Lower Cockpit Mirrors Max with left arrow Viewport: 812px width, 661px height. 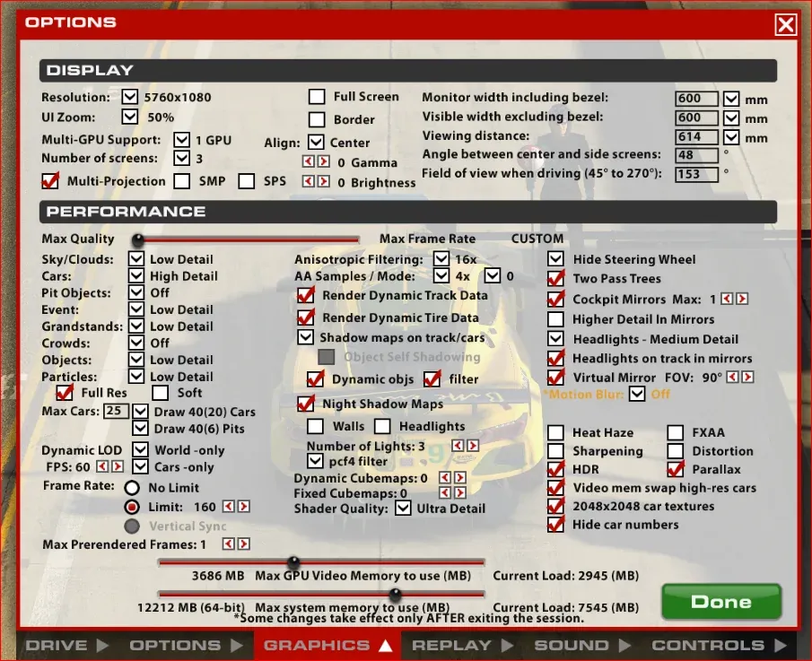coord(727,299)
